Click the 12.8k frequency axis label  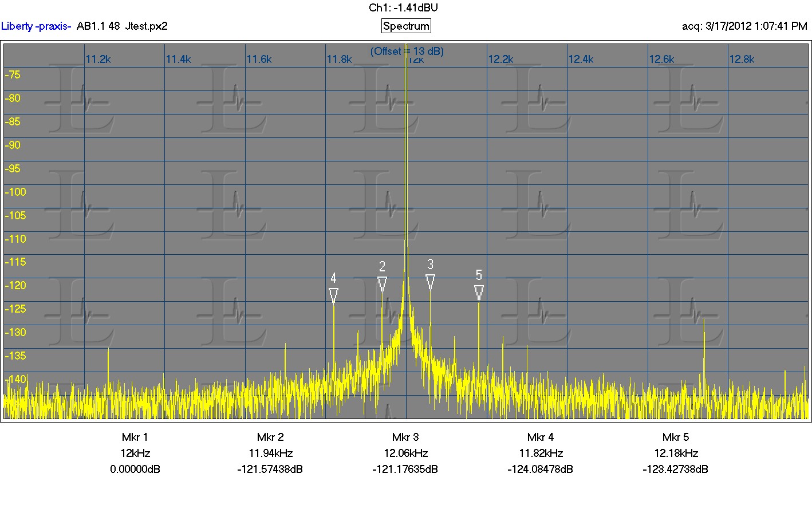click(x=742, y=60)
